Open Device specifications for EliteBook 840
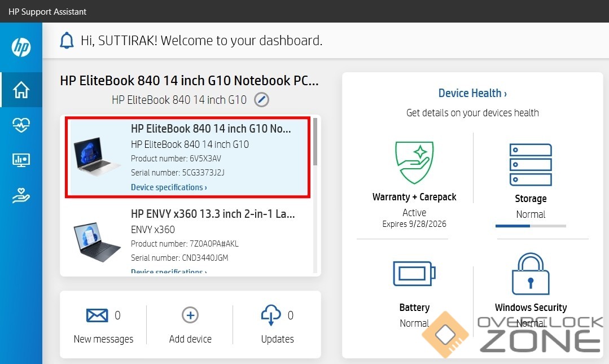Screen dimensions: 609x364 169,187
